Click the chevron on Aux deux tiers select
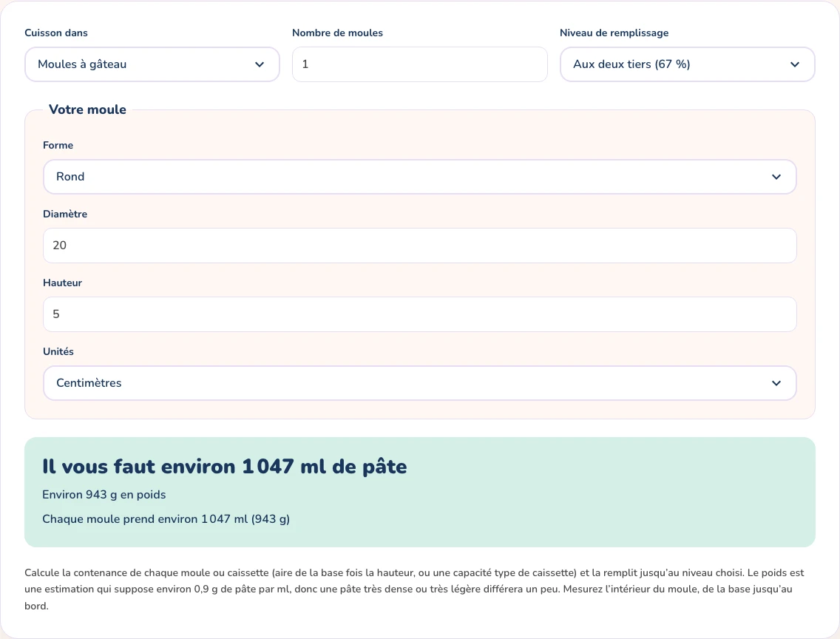The width and height of the screenshot is (840, 639). tap(795, 64)
